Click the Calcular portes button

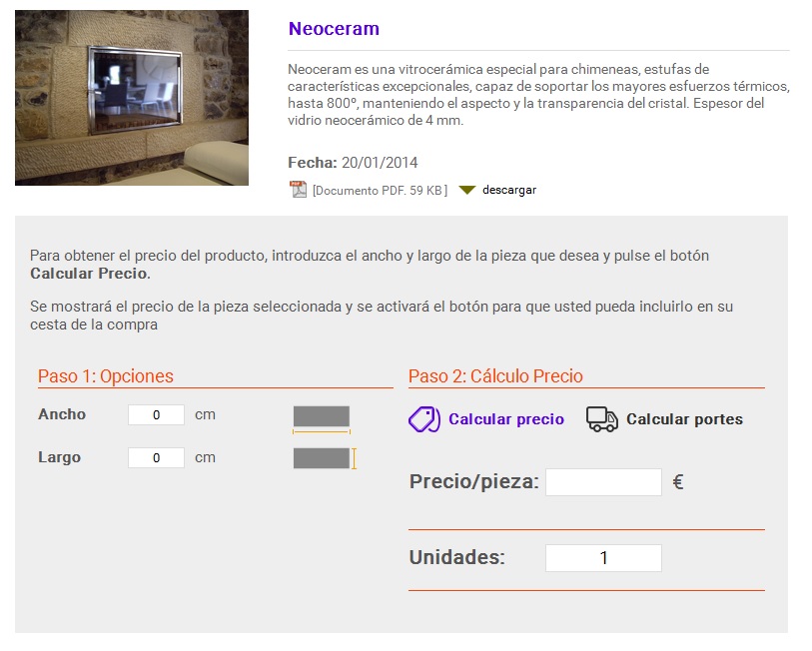click(684, 419)
